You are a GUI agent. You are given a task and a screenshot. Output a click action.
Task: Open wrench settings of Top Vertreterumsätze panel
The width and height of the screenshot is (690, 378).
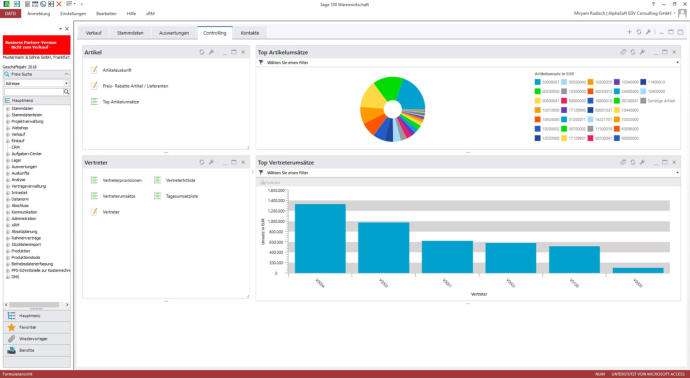tap(642, 162)
